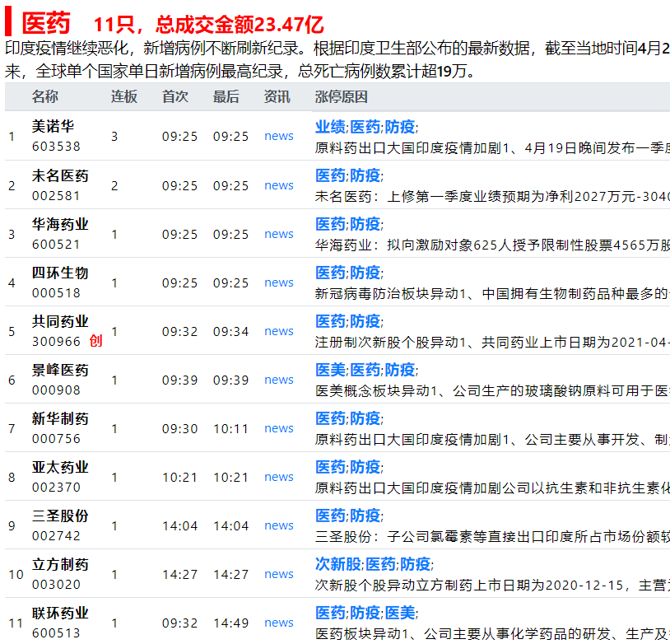The width and height of the screenshot is (670, 644).
Task: Click the 医美 tag in 景峰医药's row
Action: pyautogui.click(x=330, y=370)
